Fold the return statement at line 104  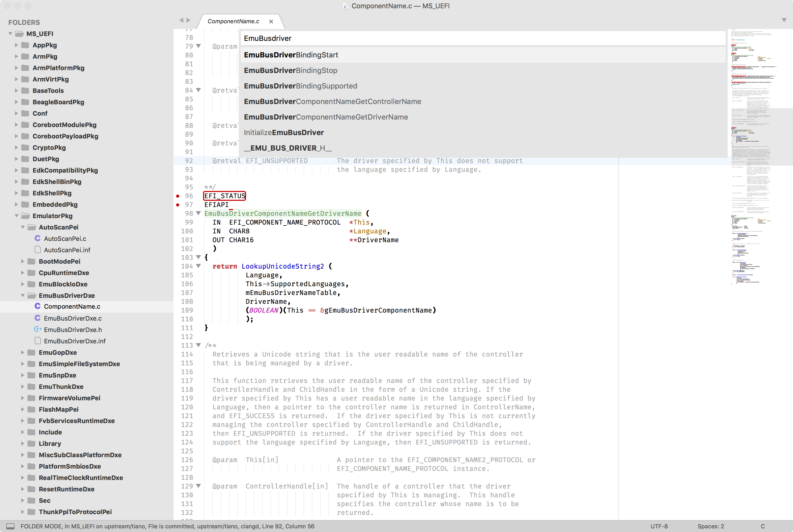pos(199,266)
